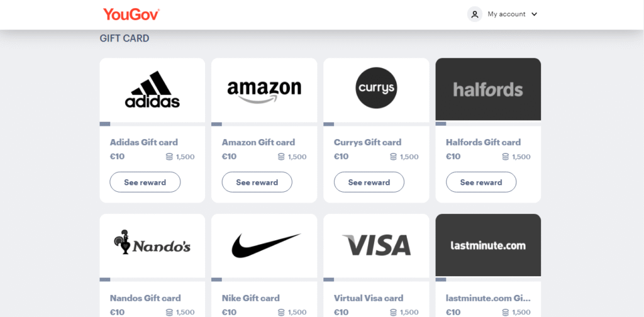See reward for Adidas Gift card
The width and height of the screenshot is (644, 317).
coord(145,182)
